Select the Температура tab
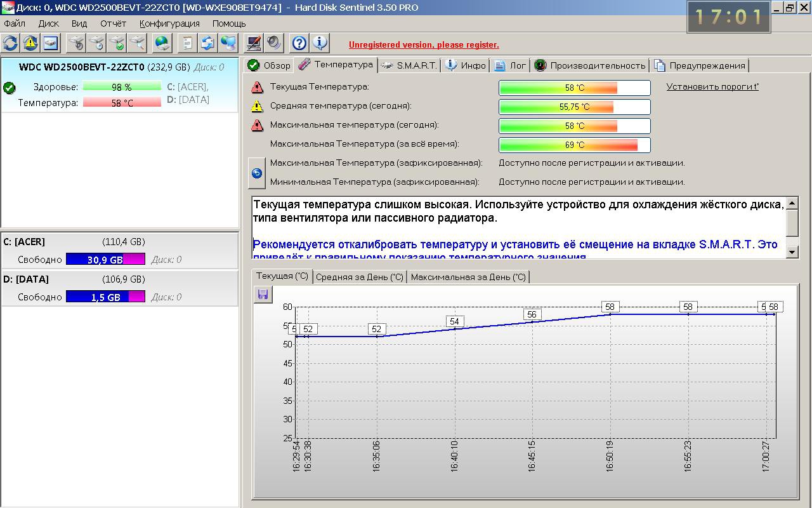The height and width of the screenshot is (508, 812). point(336,65)
